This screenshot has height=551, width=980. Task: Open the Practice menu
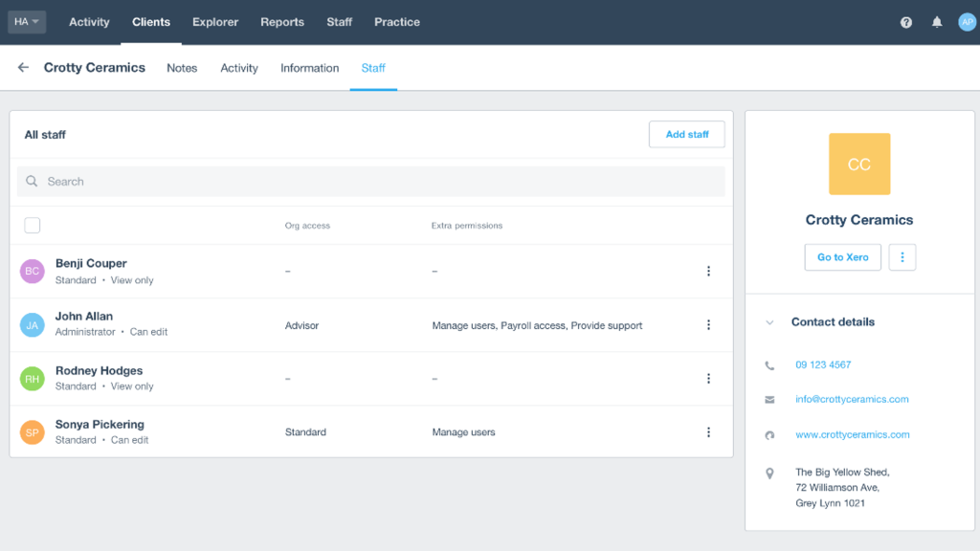[397, 22]
